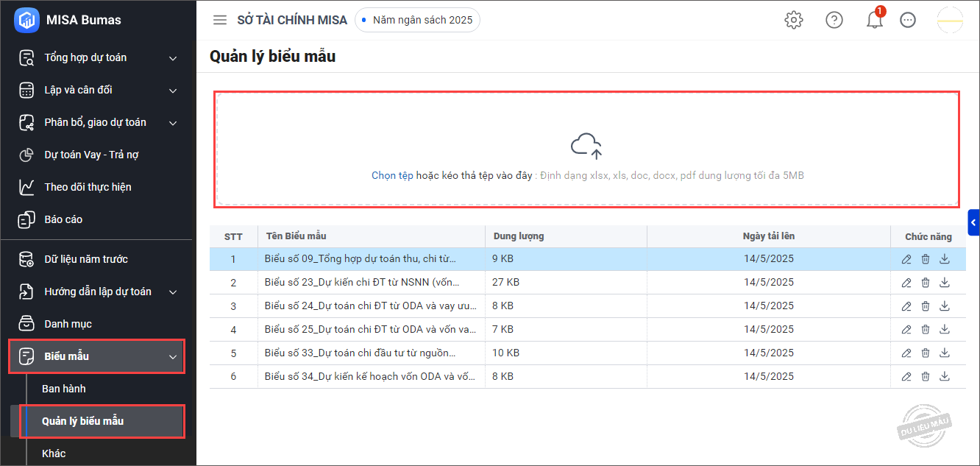Download Biểu số 34 template
The image size is (980, 466).
[x=945, y=377]
